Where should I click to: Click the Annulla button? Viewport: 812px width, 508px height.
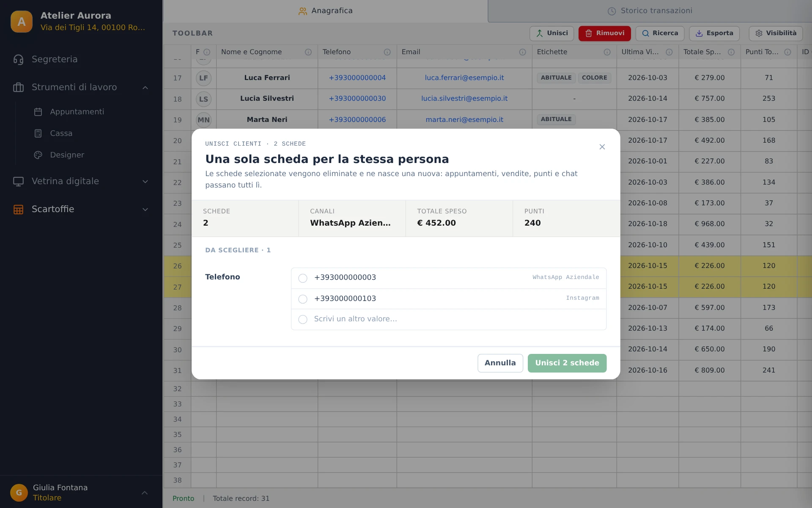[500, 363]
